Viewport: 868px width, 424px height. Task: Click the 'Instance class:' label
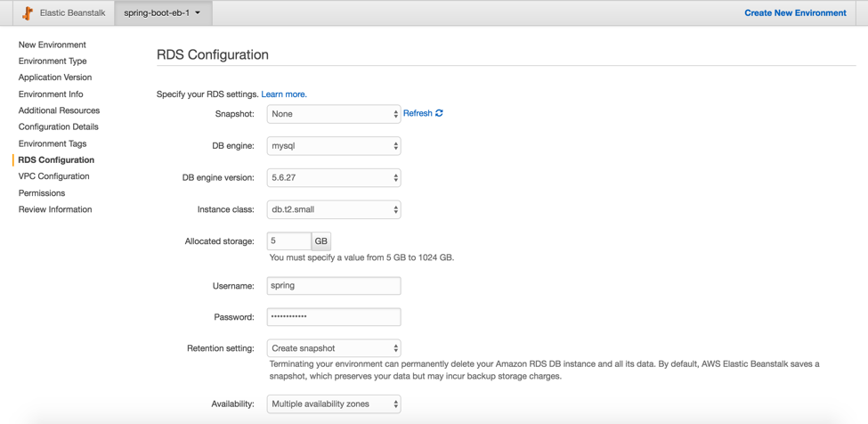coord(226,210)
